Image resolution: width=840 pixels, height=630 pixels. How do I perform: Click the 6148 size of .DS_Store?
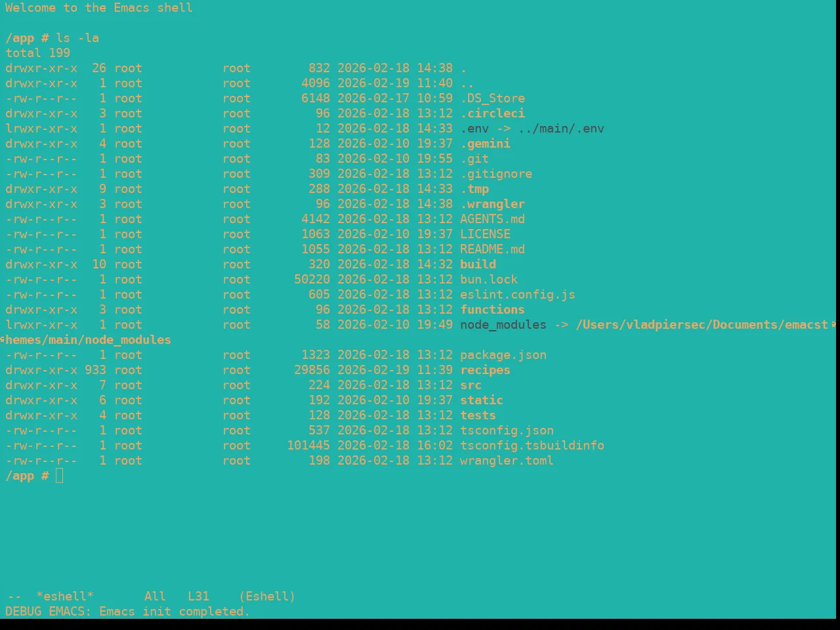316,98
